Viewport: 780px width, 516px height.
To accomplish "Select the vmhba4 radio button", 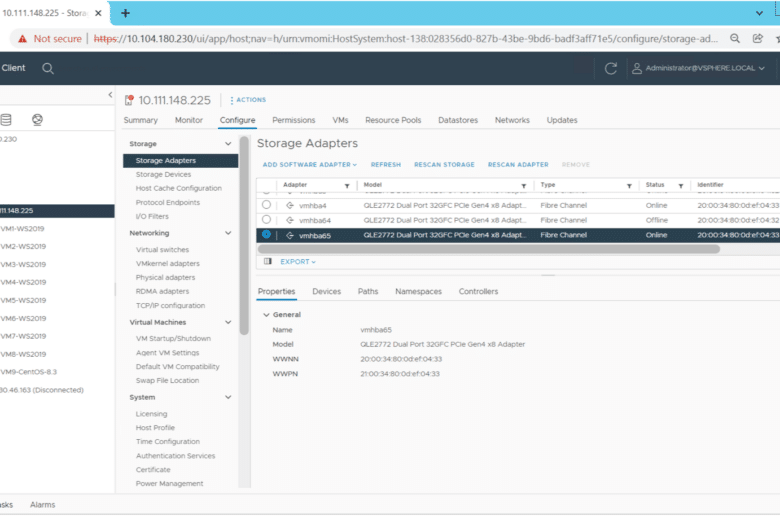I will pos(266,205).
